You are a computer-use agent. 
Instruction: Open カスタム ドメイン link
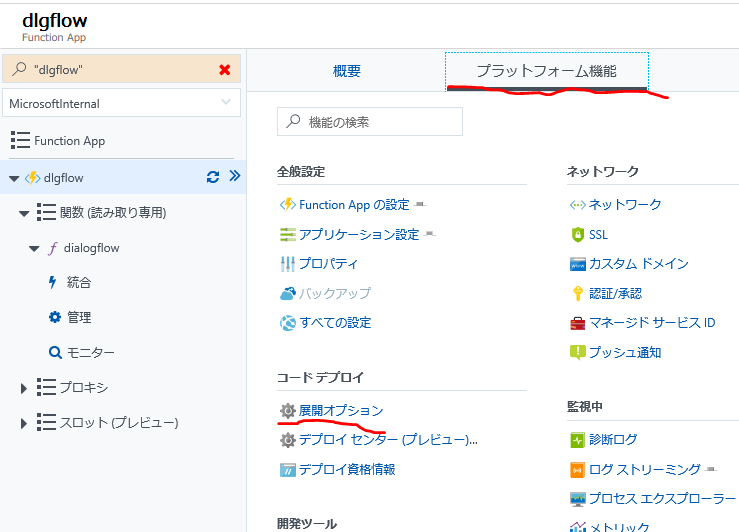(639, 263)
